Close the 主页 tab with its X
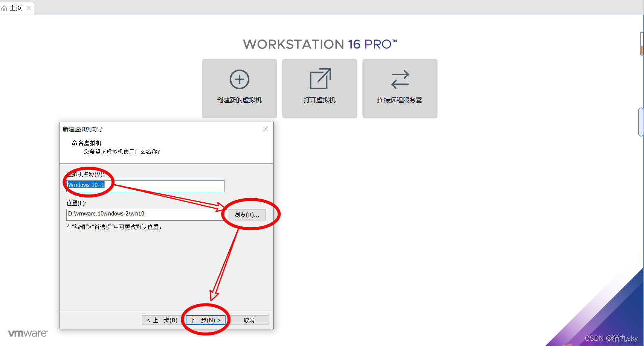 [29, 8]
